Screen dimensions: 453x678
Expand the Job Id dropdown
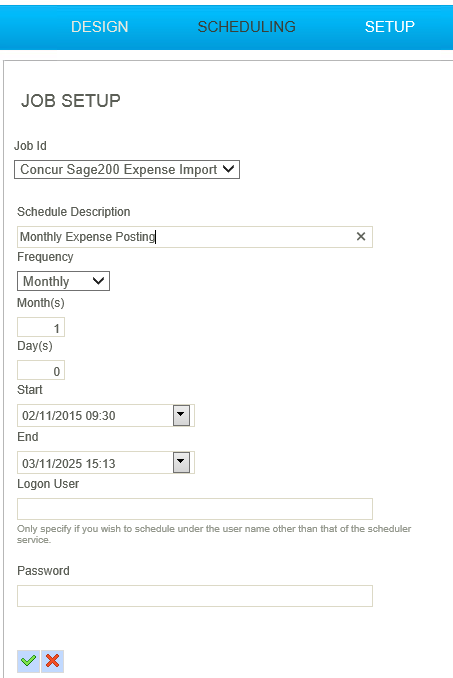pos(127,170)
